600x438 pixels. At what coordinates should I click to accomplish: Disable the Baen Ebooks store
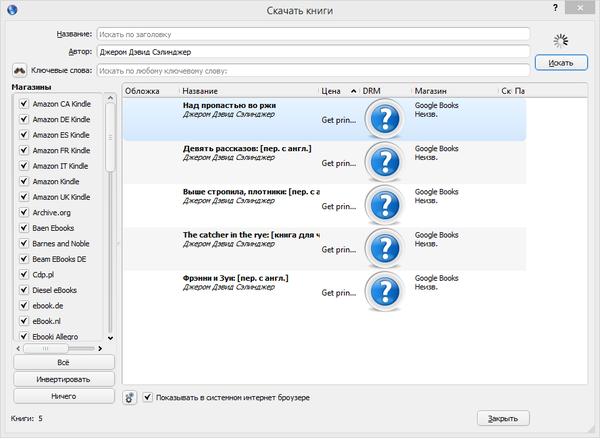(x=24, y=228)
